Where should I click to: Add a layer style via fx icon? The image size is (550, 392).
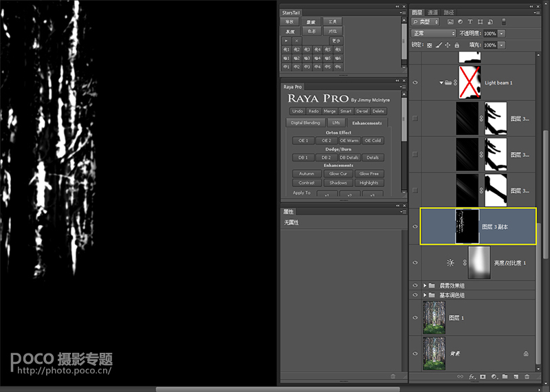click(x=472, y=377)
